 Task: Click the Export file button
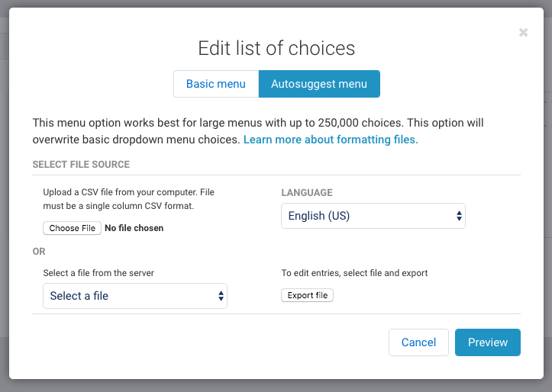point(307,295)
